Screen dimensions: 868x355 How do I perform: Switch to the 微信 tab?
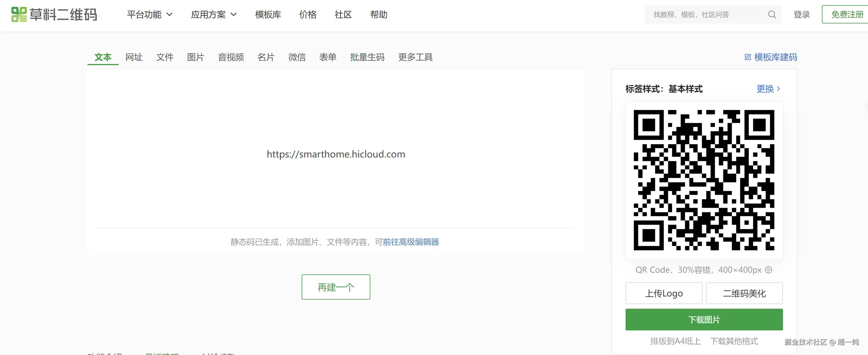pos(297,57)
